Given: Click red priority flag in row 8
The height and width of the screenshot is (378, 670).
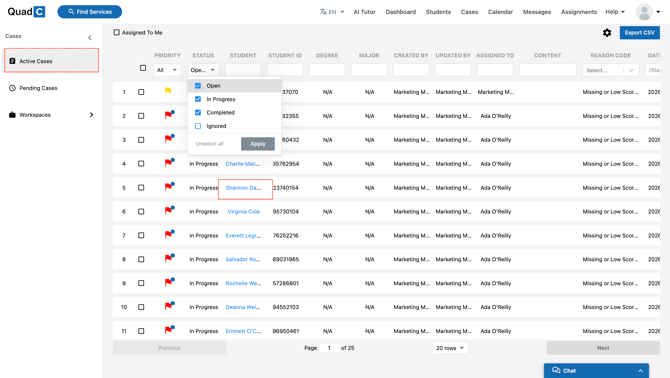Looking at the screenshot, I should (169, 258).
